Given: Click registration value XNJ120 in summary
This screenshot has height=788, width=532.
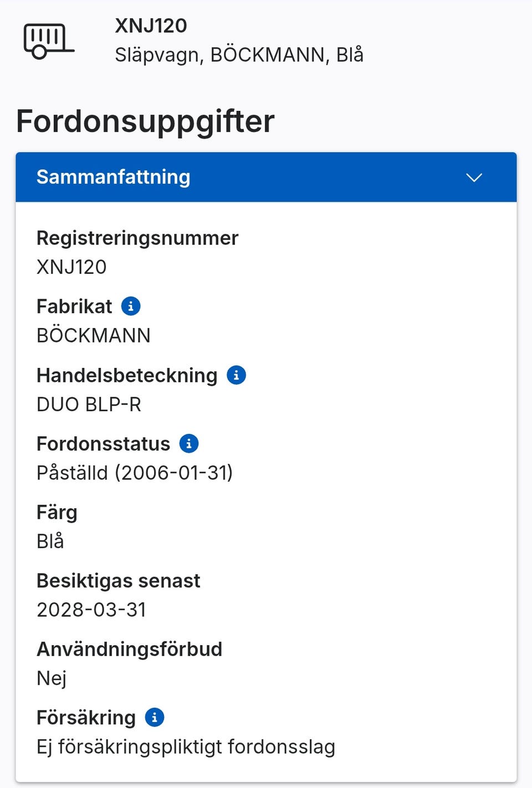Looking at the screenshot, I should click(71, 267).
